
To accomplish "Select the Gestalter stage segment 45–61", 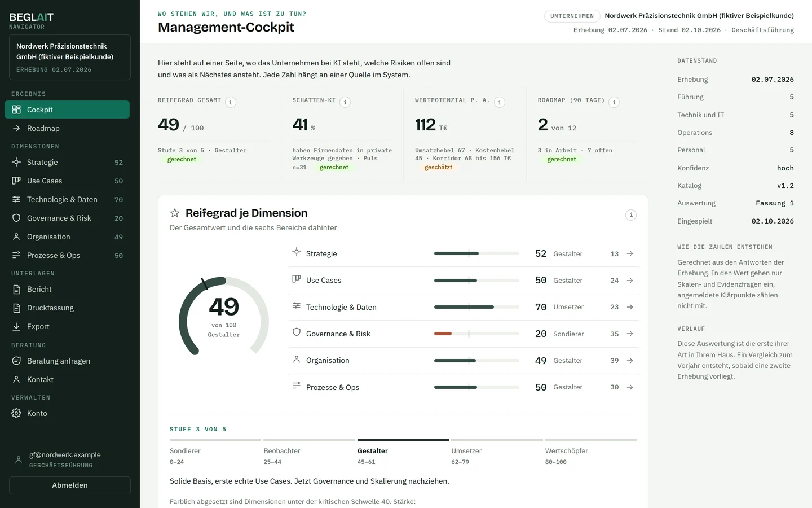I will (403, 453).
